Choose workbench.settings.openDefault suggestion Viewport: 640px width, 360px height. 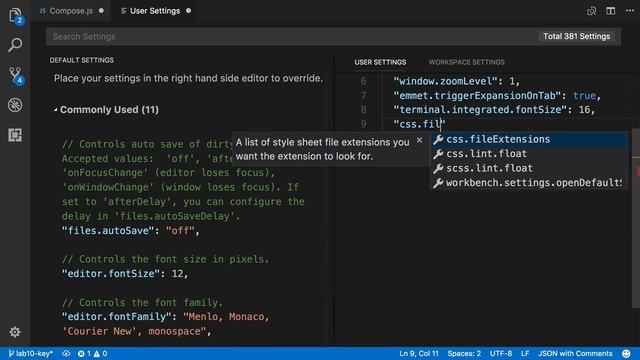coord(529,183)
